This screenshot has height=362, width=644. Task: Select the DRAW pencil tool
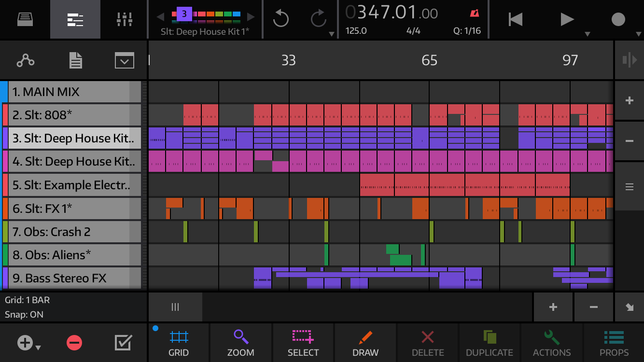coord(365,343)
